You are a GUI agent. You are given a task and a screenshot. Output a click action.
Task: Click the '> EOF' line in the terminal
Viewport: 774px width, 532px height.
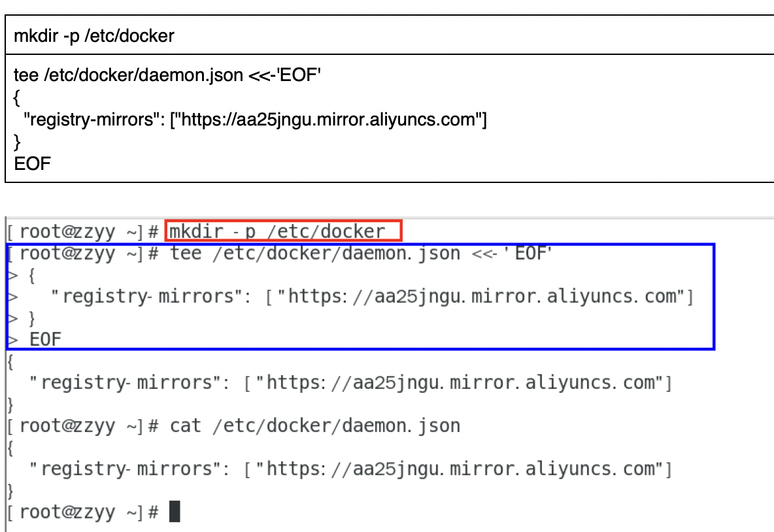(38, 339)
